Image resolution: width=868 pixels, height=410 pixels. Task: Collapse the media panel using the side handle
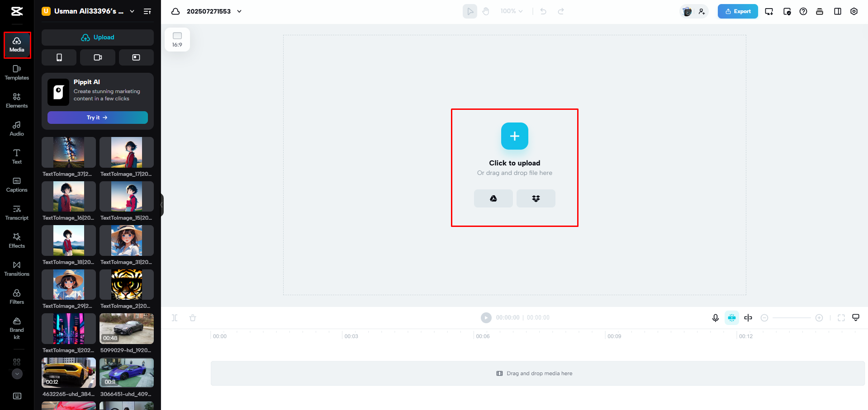[162, 205]
